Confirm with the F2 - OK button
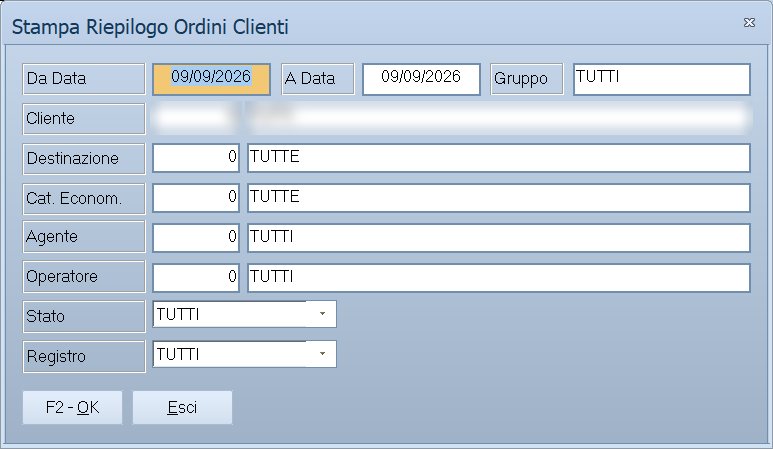 [x=72, y=408]
